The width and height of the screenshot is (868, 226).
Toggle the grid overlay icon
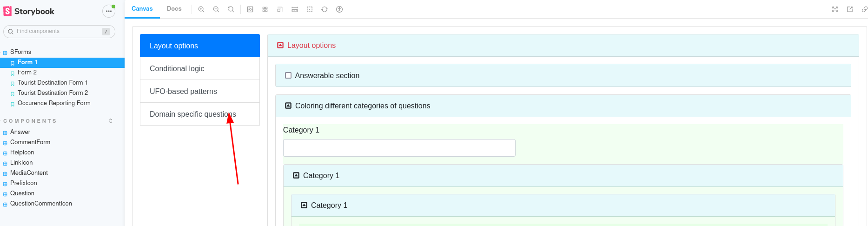[x=265, y=9]
